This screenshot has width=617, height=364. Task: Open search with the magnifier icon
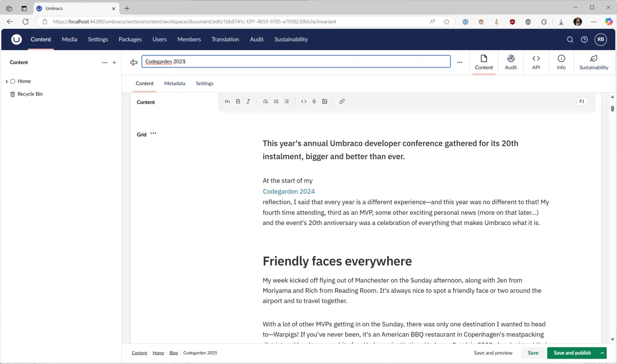pos(570,39)
